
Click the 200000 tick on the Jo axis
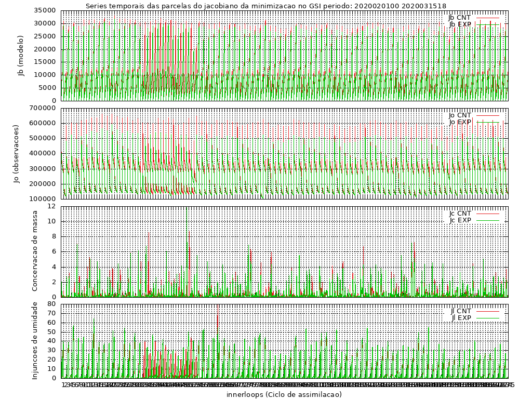coord(43,184)
